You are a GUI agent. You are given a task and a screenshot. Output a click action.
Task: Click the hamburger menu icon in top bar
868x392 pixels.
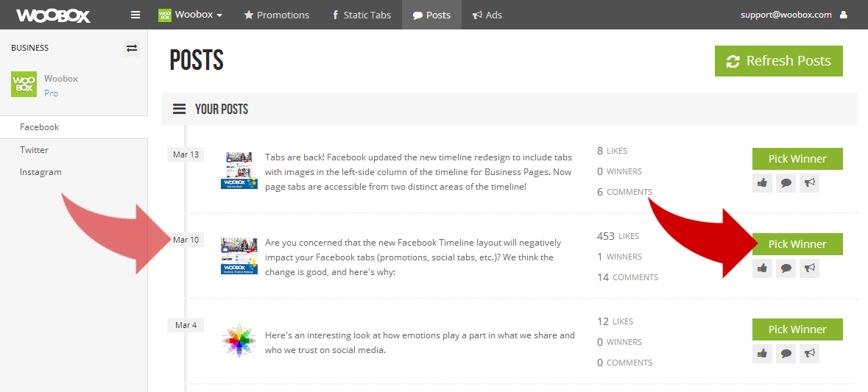coord(135,15)
